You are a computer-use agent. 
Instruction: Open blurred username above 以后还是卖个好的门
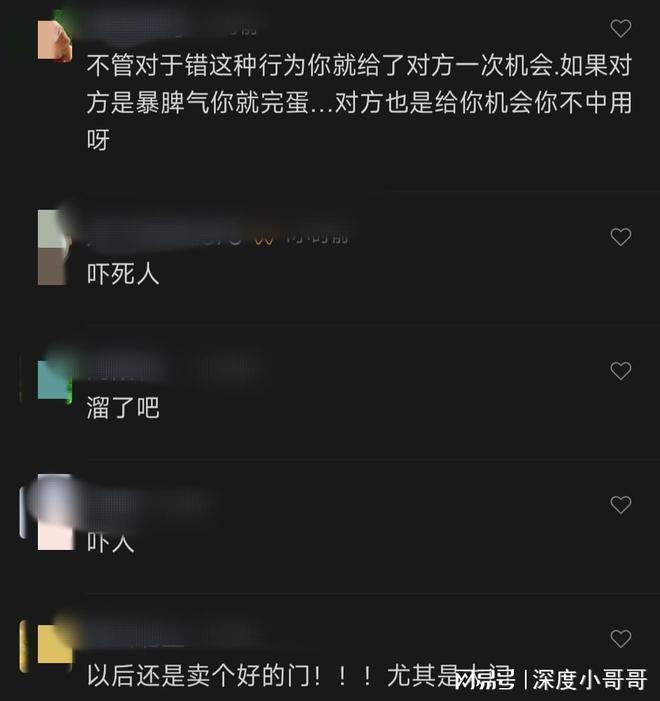pos(172,637)
